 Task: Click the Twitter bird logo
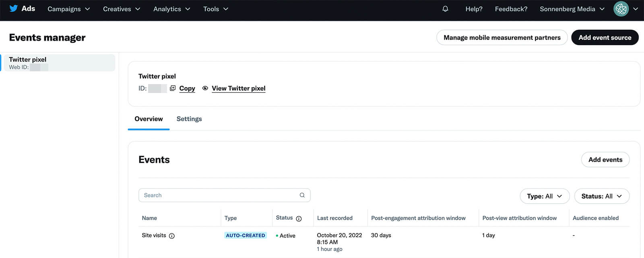point(13,8)
